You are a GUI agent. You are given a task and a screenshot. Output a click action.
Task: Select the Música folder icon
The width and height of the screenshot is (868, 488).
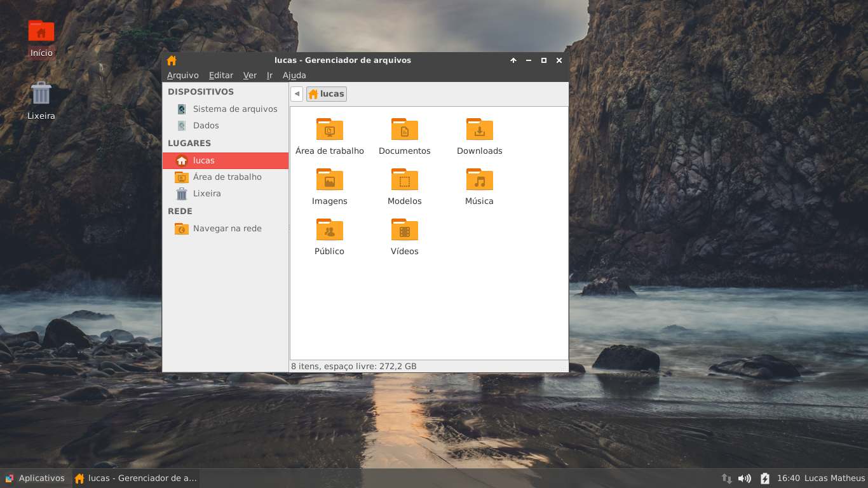tap(479, 179)
